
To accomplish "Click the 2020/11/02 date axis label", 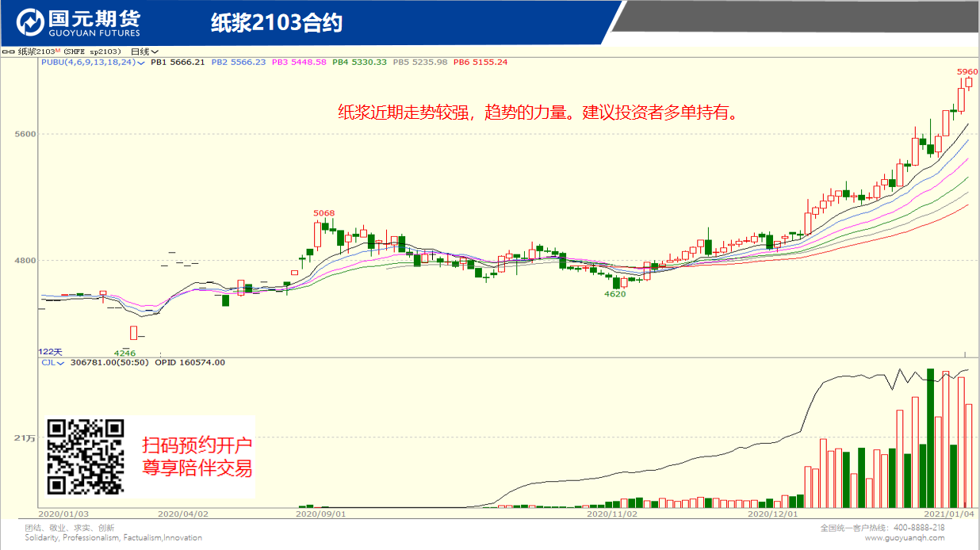I will coord(611,514).
